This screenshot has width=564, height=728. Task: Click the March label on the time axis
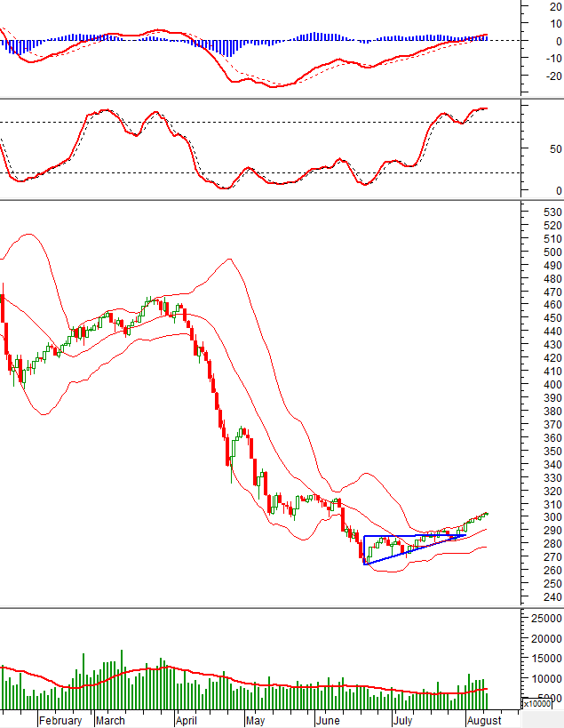pyautogui.click(x=110, y=721)
